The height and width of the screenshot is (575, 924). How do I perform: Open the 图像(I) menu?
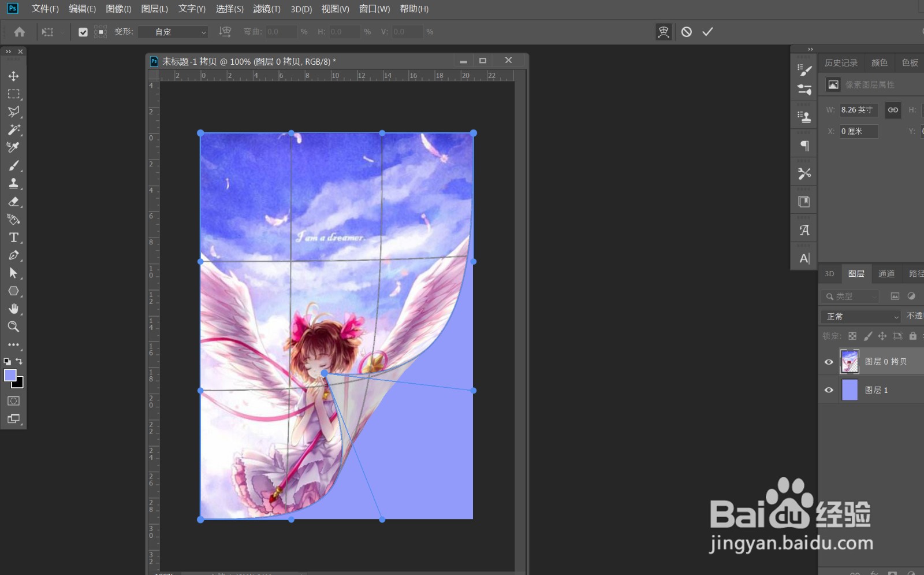[x=118, y=9]
